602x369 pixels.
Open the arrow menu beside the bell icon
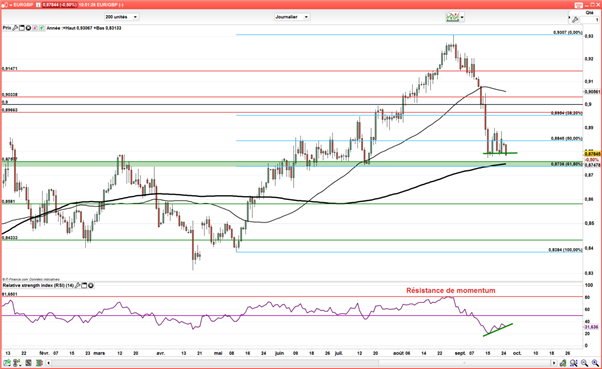[x=10, y=5]
